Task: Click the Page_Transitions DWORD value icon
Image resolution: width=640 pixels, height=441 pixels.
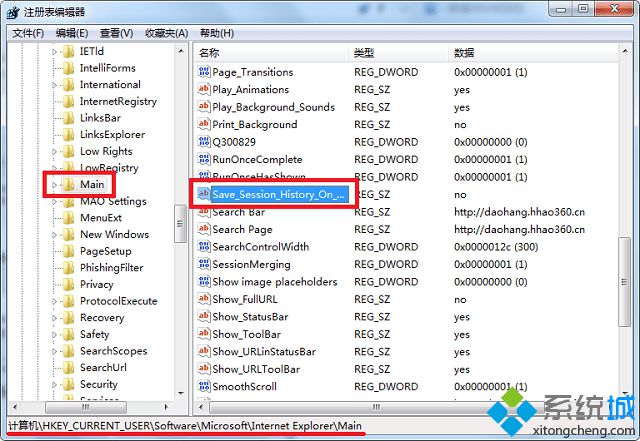Action: coord(203,72)
